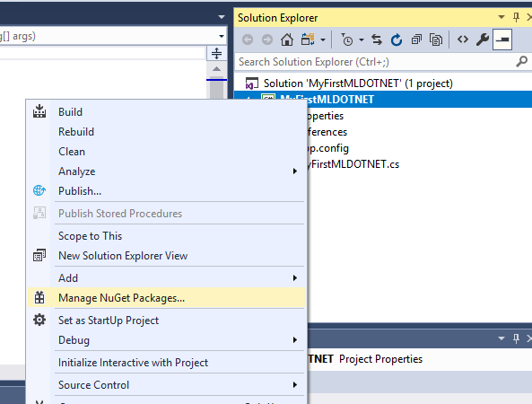This screenshot has width=532, height=404.
Task: Click the Analyze submenu arrow
Action: tap(295, 171)
